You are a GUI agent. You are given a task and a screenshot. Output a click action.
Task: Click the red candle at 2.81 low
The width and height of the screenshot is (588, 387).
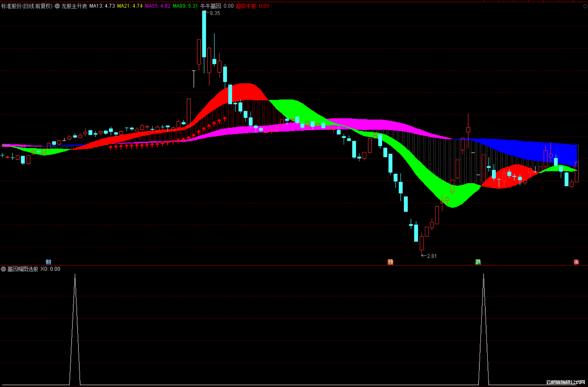(422, 243)
